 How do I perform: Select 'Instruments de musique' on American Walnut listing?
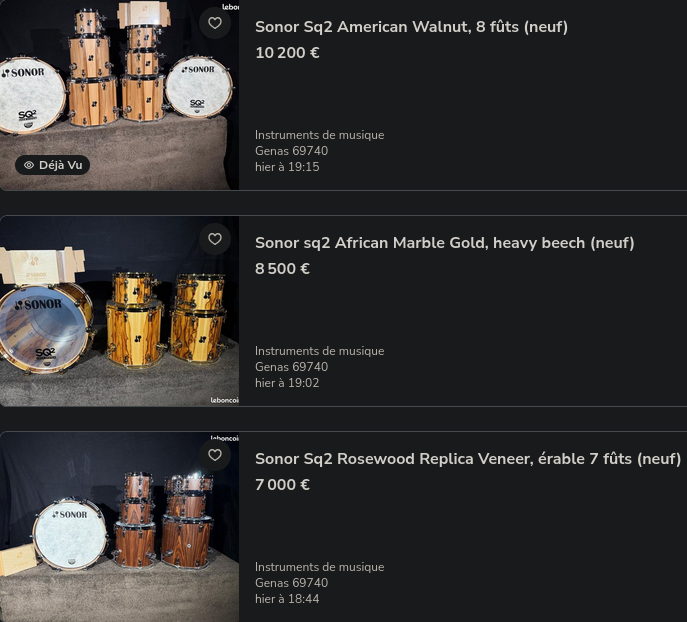[x=319, y=135]
